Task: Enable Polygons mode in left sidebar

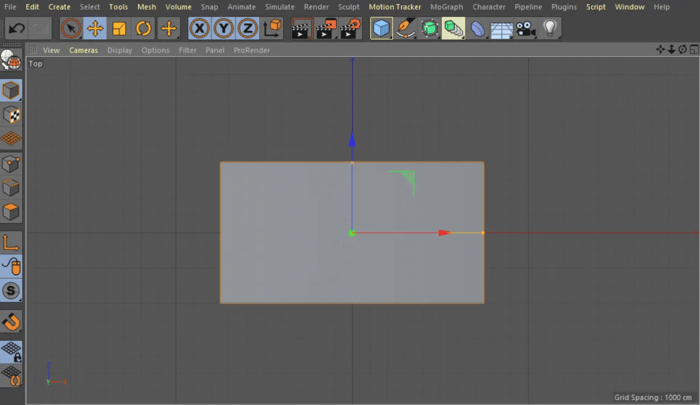Action: (11, 212)
